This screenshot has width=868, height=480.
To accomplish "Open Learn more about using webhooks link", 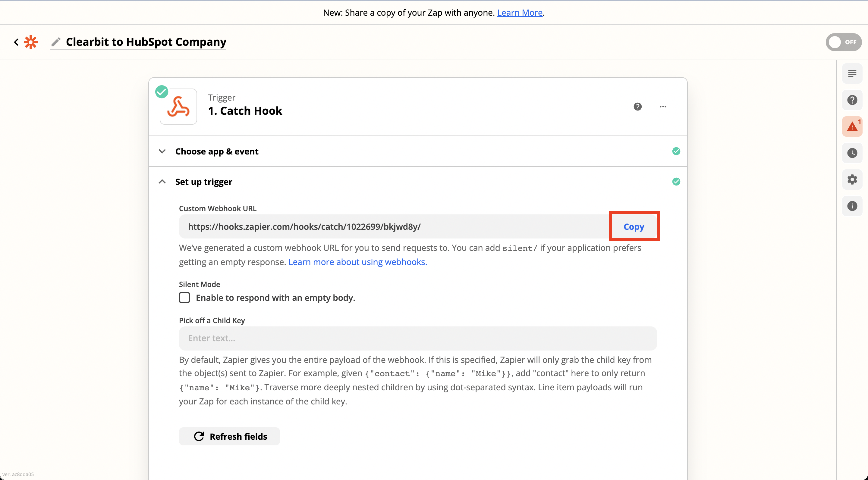I will (357, 262).
